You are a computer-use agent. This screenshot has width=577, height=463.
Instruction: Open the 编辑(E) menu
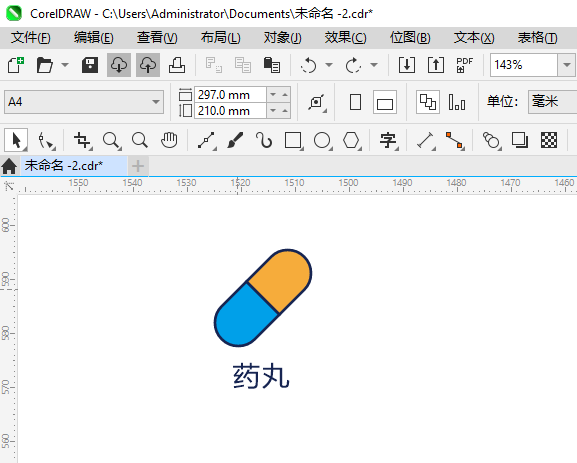[x=93, y=38]
